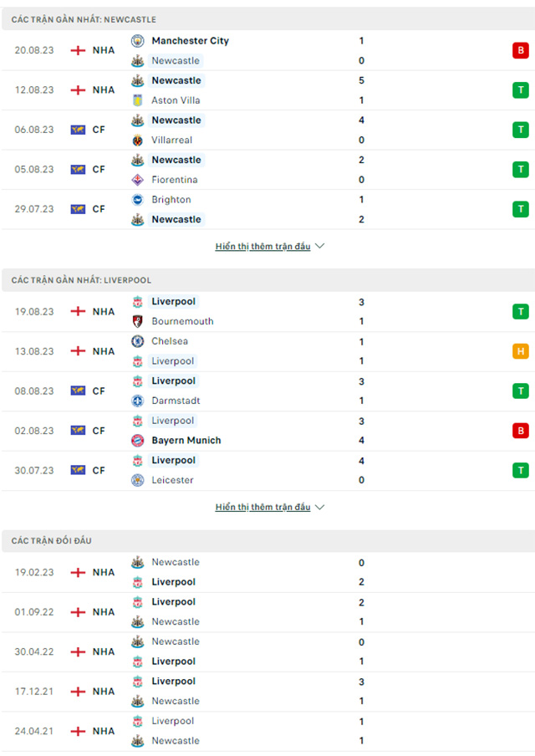Click the Villarreal club crest
The height and width of the screenshot is (756, 535).
pyautogui.click(x=137, y=140)
